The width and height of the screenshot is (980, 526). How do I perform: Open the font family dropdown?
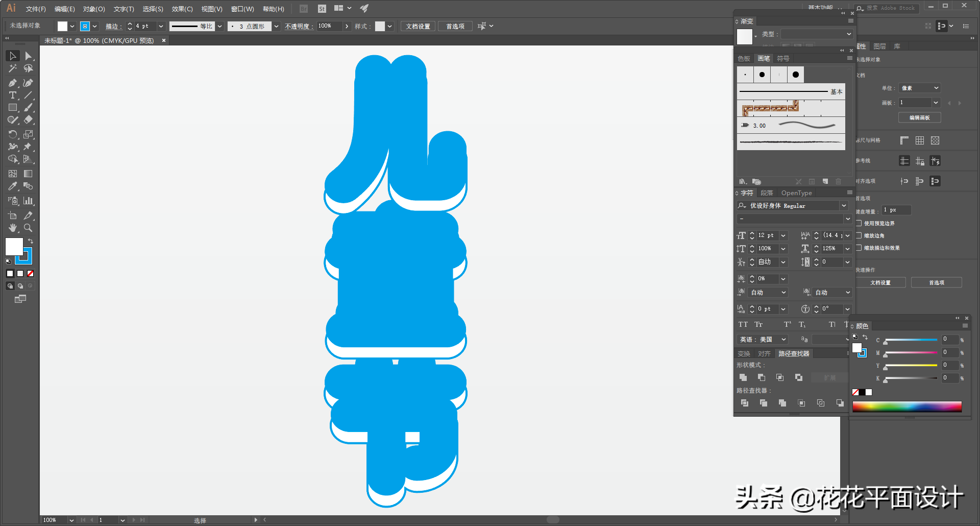(844, 206)
